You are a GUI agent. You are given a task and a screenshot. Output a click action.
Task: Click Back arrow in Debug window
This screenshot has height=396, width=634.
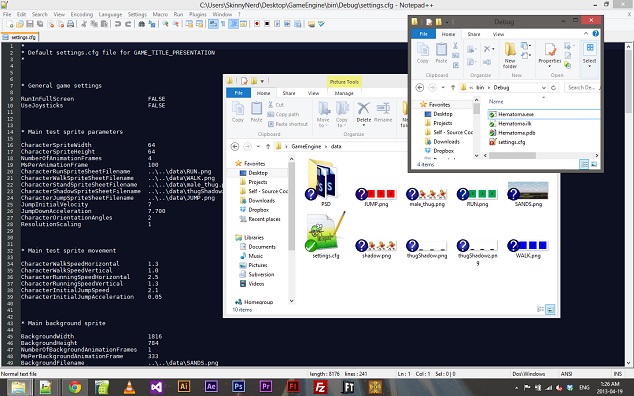[x=420, y=87]
